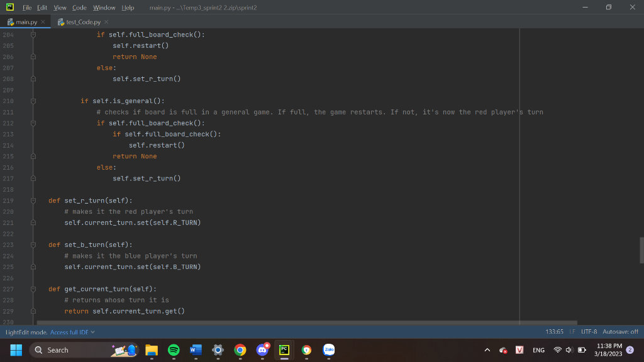This screenshot has width=644, height=362.
Task: Toggle fold marker at line 217
Action: click(33, 178)
